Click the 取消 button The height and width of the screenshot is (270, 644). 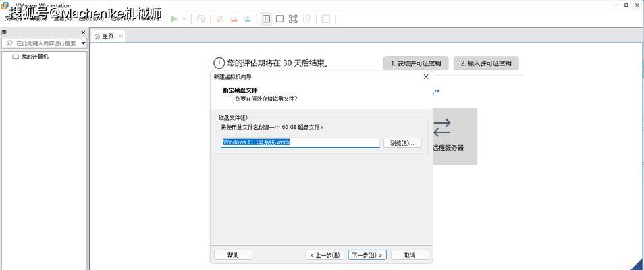pyautogui.click(x=410, y=255)
